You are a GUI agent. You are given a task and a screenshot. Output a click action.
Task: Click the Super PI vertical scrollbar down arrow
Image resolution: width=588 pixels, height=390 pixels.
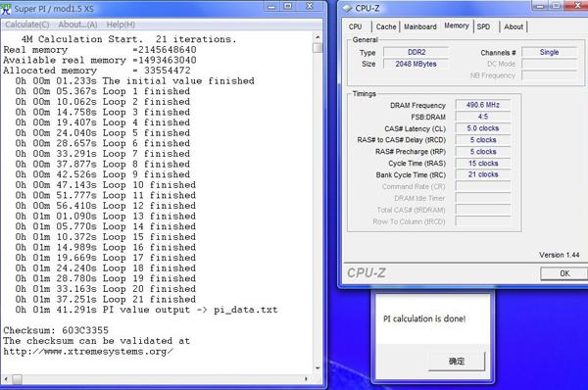click(x=318, y=367)
